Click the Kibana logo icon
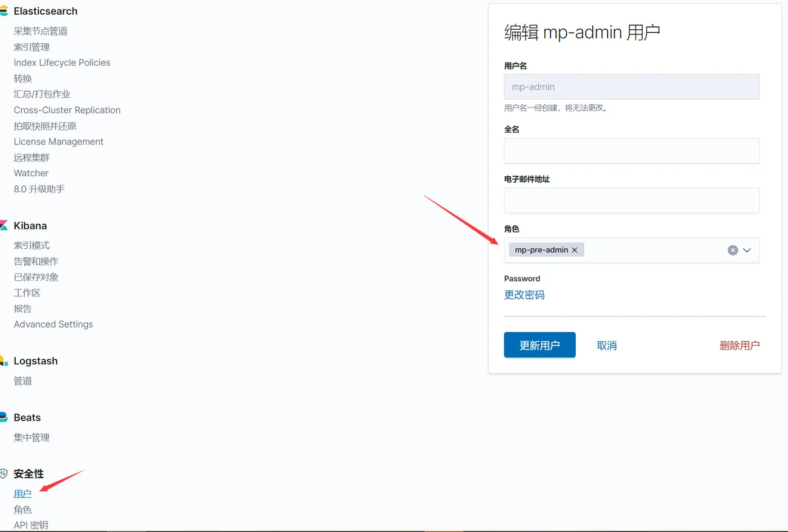 (x=3, y=226)
